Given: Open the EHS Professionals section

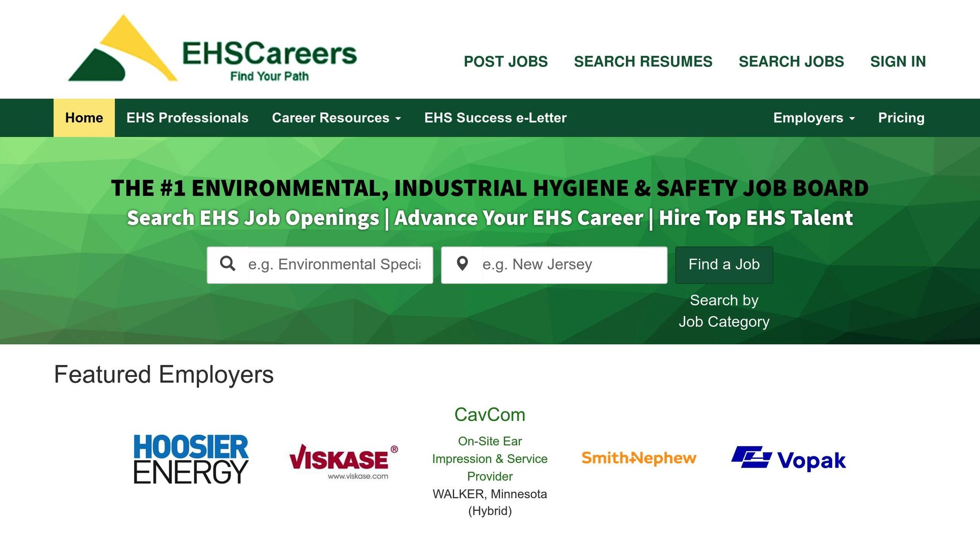Looking at the screenshot, I should click(x=187, y=118).
